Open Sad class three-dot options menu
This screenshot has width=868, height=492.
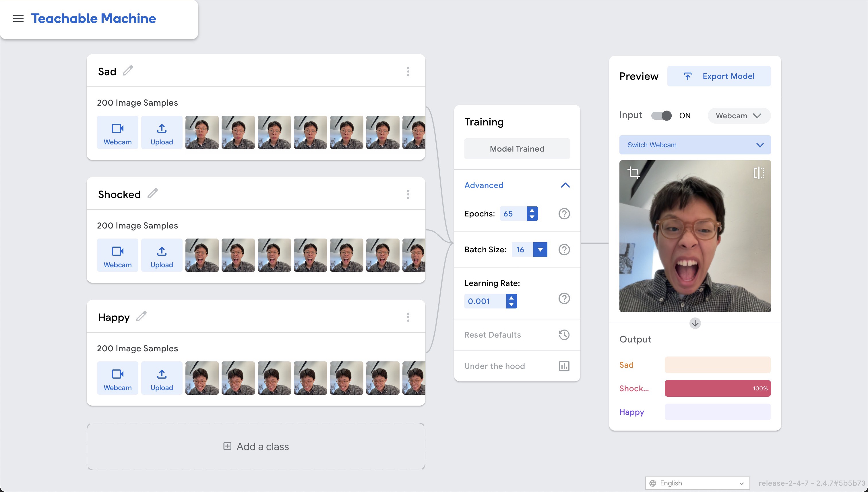pos(408,71)
